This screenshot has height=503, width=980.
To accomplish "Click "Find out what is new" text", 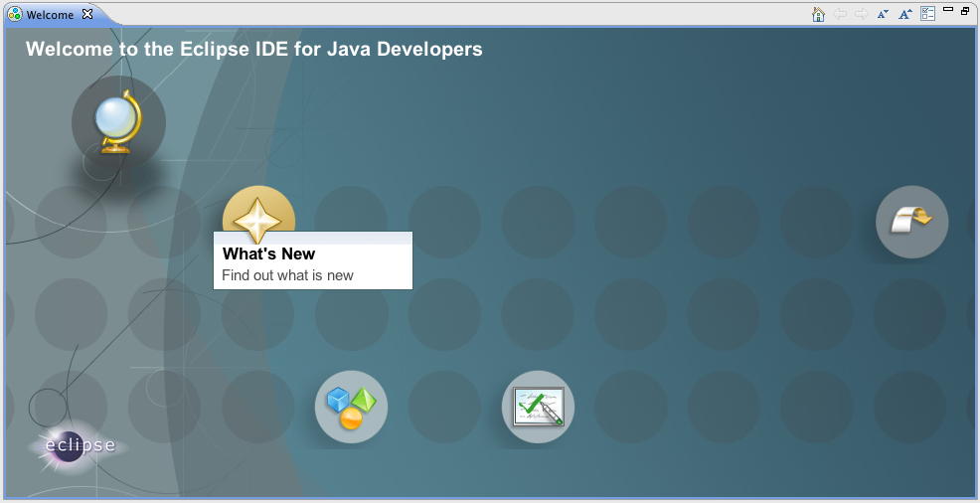I will coord(287,275).
